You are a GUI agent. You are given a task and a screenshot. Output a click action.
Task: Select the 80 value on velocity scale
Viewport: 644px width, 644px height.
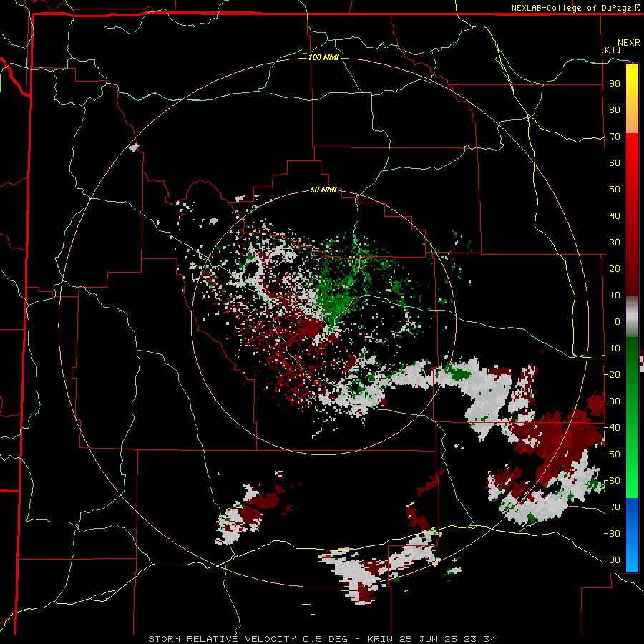[x=615, y=110]
